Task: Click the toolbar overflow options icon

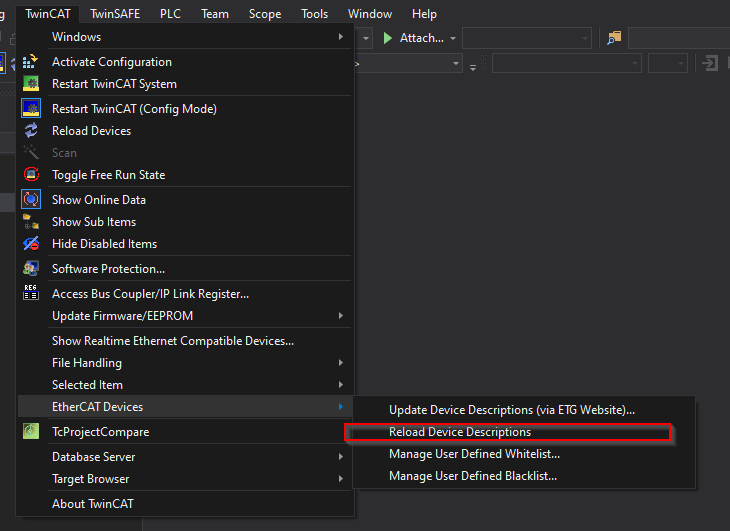Action: pyautogui.click(x=473, y=67)
